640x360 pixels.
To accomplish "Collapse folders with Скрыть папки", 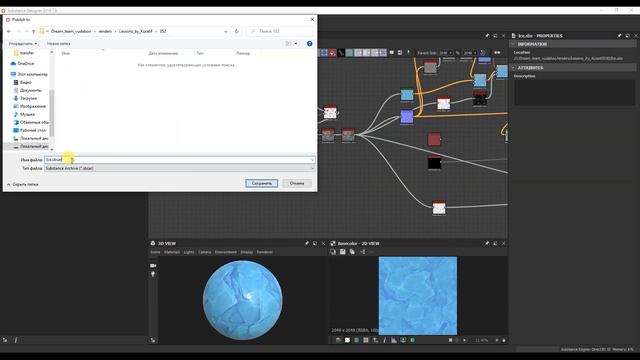I will 22,184.
